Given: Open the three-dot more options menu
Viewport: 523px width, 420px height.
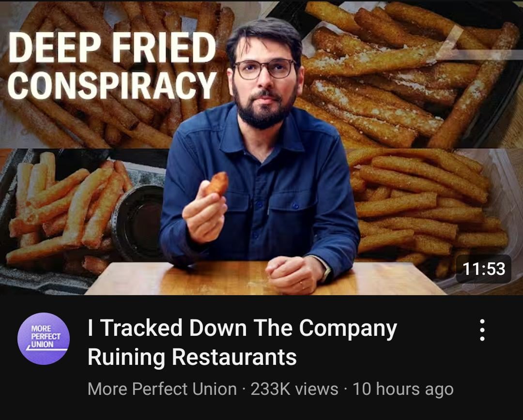Looking at the screenshot, I should click(482, 330).
